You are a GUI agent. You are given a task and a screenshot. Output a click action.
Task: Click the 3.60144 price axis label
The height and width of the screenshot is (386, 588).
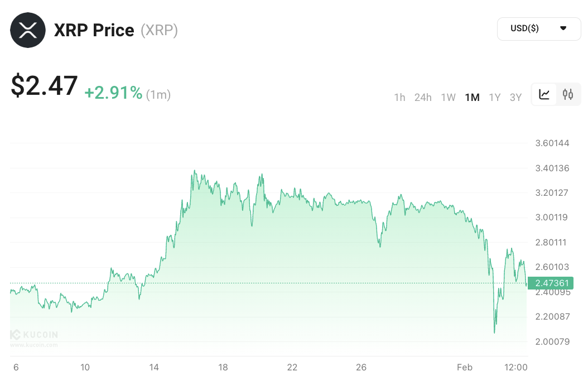click(552, 143)
